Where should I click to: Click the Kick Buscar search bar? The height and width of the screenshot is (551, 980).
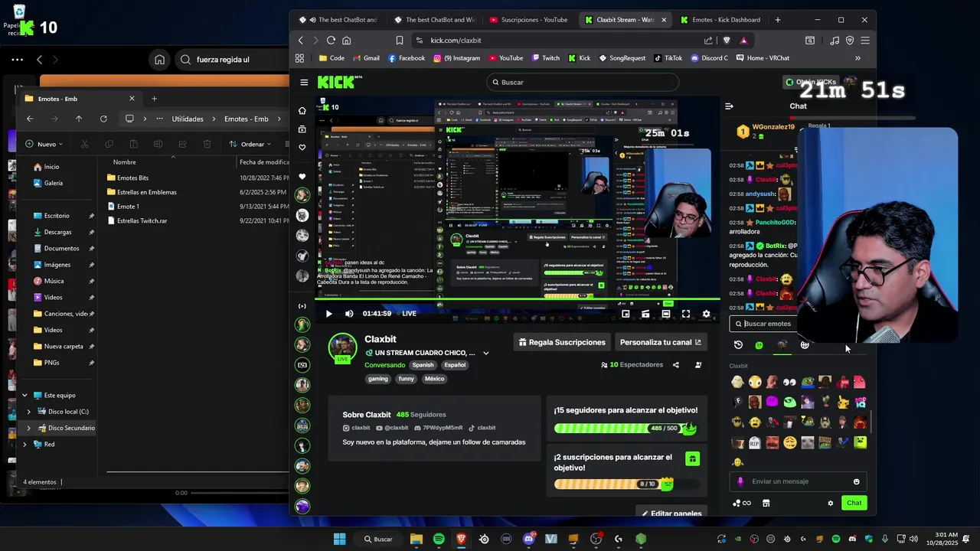coord(582,82)
